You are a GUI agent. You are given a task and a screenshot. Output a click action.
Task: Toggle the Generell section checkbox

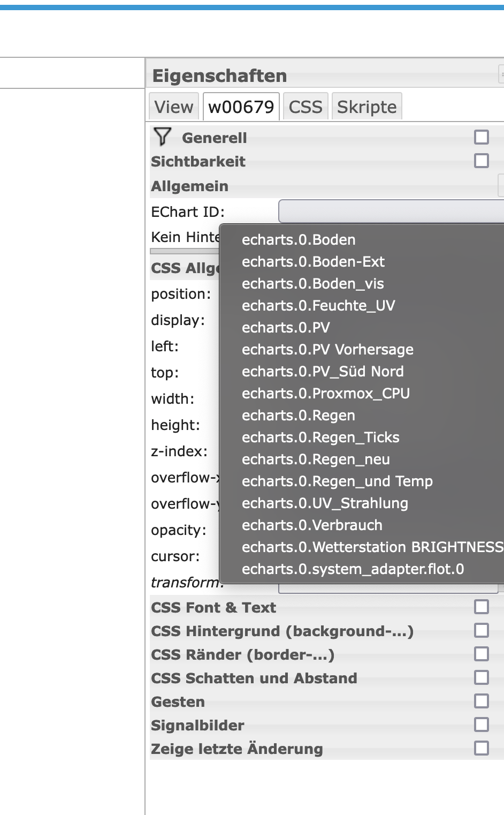pyautogui.click(x=482, y=137)
